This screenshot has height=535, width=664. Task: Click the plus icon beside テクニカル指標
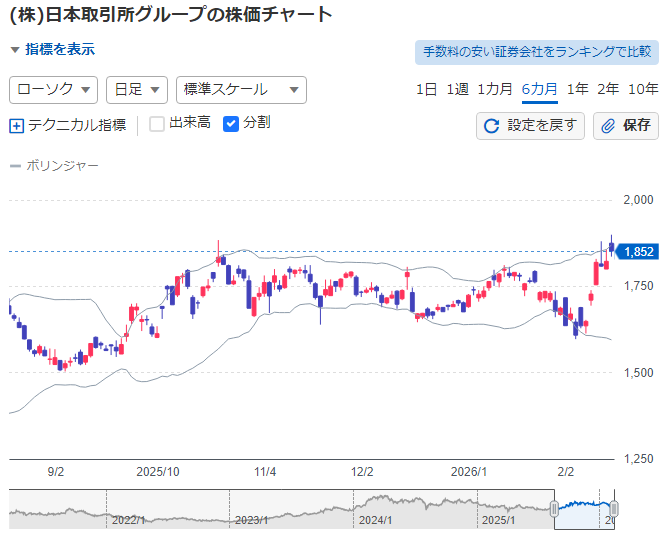[17, 126]
